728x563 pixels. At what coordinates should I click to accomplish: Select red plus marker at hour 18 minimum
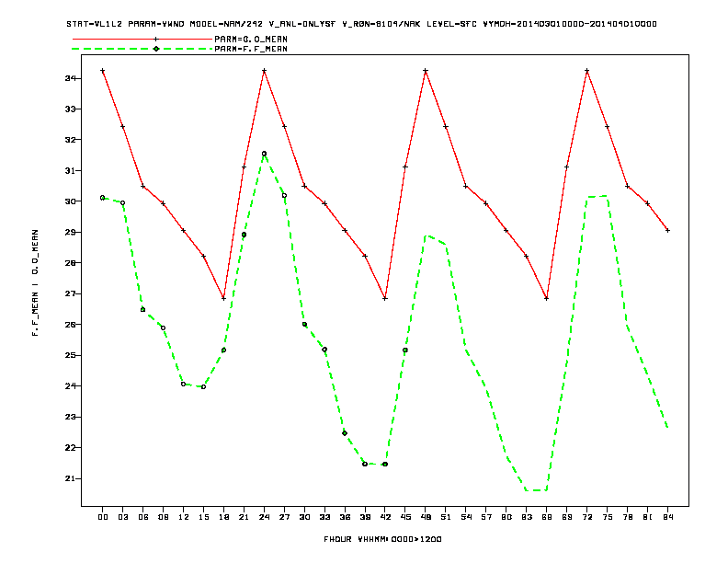tap(223, 298)
